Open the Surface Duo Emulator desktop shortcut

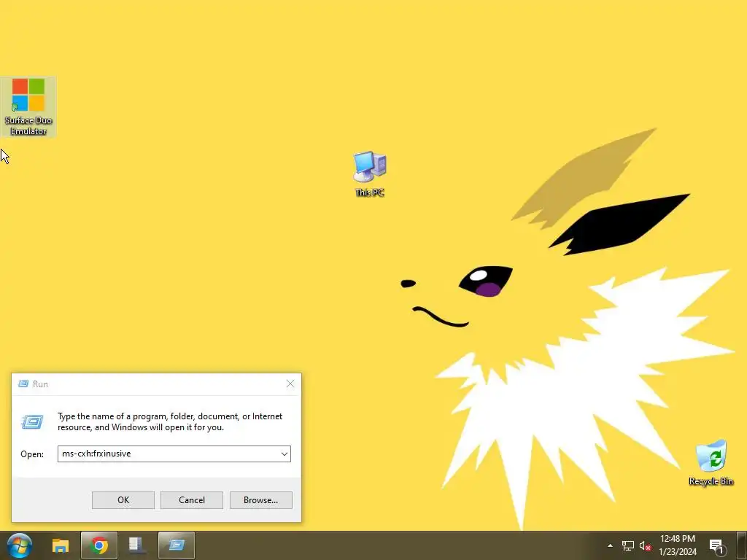click(x=28, y=106)
